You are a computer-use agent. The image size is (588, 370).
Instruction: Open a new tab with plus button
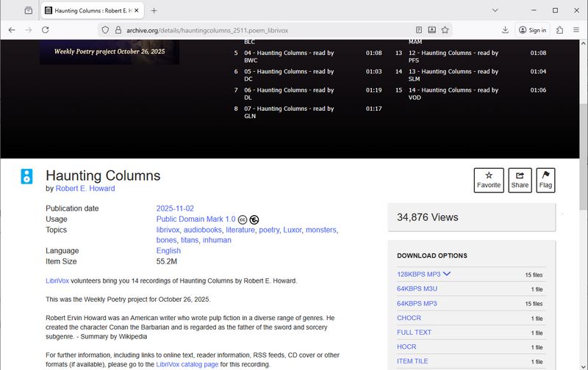pos(154,10)
